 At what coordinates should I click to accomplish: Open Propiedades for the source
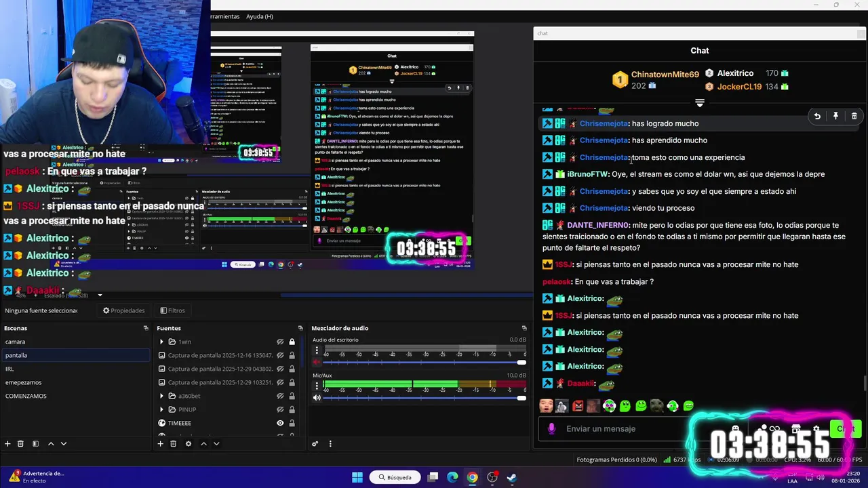coord(124,310)
